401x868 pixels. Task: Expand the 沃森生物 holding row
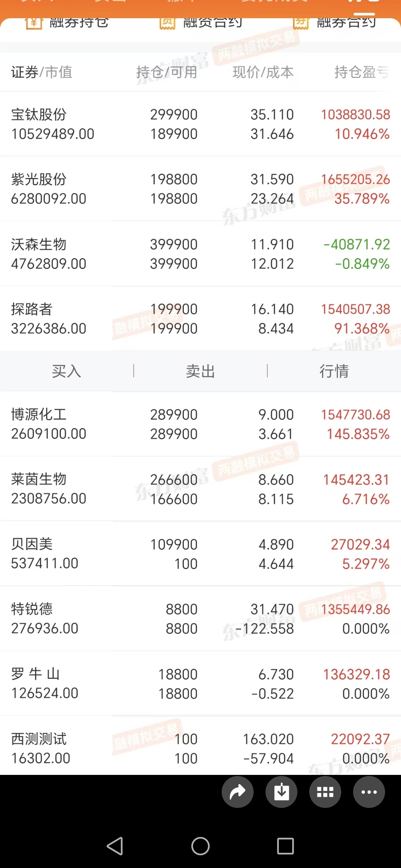tap(200, 254)
